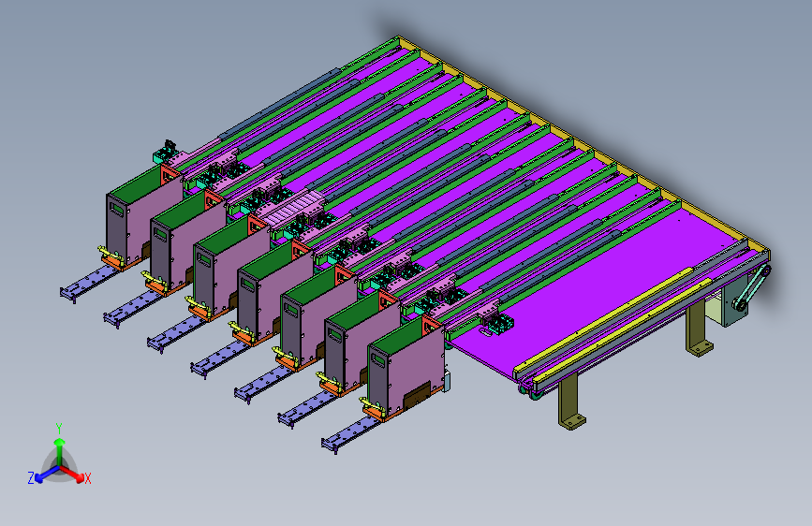Pick the black sensor atop the first carriage
The image size is (812, 526).
(170, 145)
